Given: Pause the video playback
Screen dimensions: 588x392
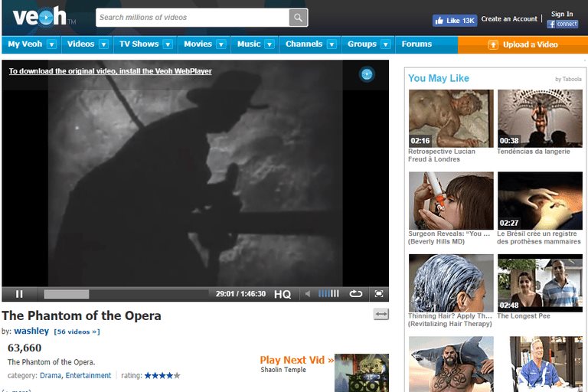Looking at the screenshot, I should click(19, 294).
